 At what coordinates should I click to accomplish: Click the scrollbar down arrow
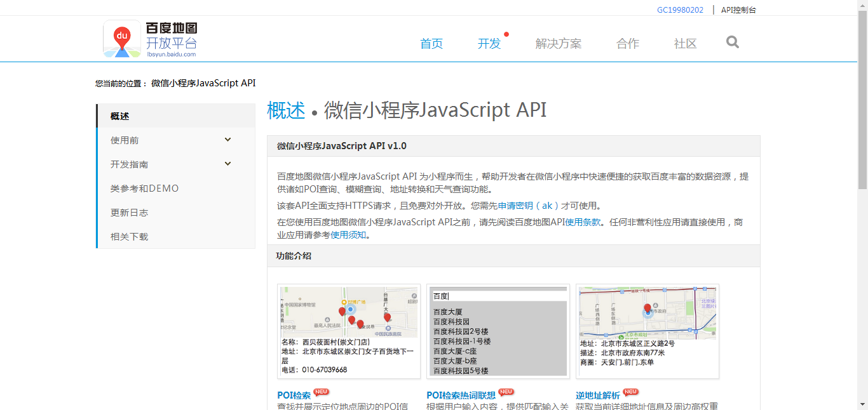862,404
